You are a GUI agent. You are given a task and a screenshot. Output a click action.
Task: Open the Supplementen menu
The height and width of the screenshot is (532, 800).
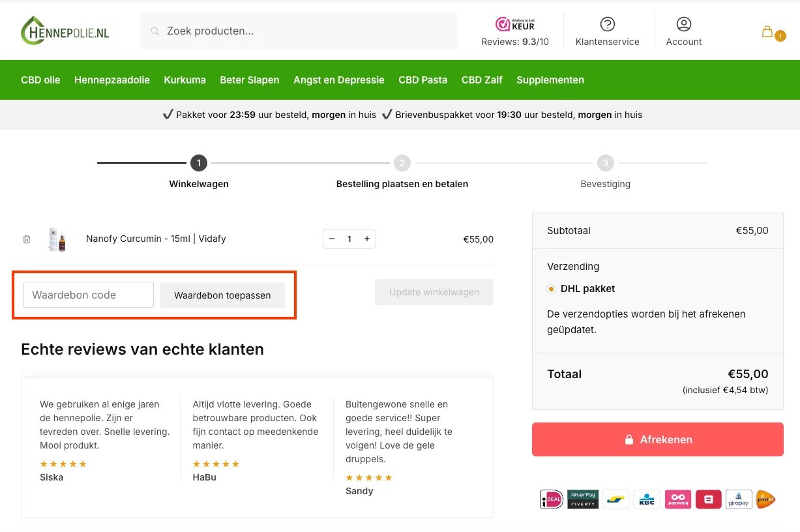click(x=550, y=80)
